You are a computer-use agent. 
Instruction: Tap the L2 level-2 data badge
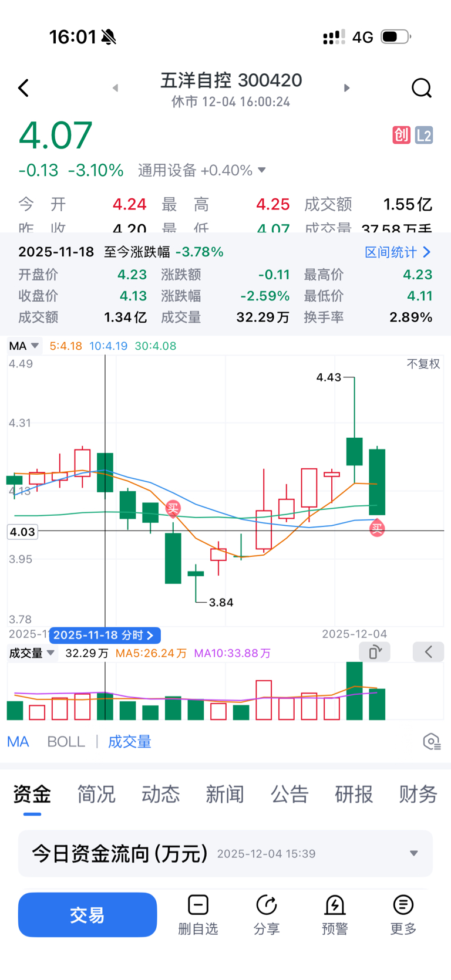(423, 136)
